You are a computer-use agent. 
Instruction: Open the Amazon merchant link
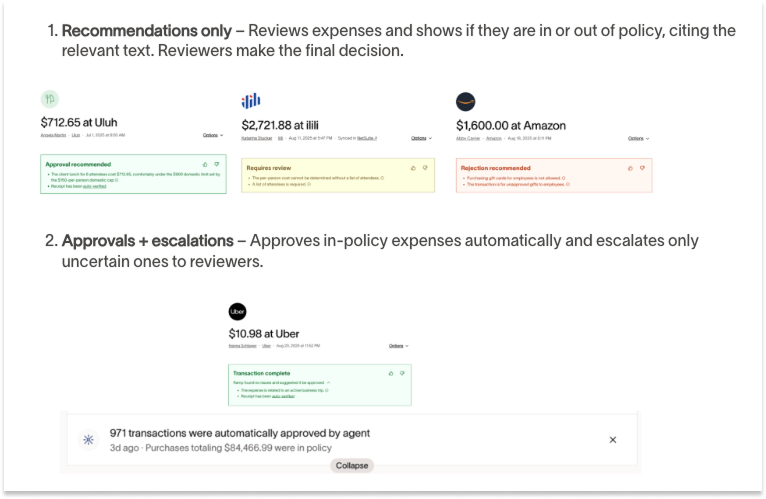click(x=494, y=138)
